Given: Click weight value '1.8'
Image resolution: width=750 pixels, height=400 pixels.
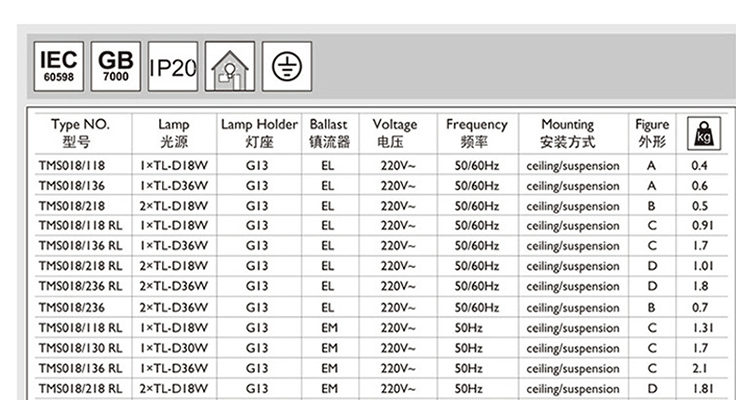Looking at the screenshot, I should click(700, 286).
